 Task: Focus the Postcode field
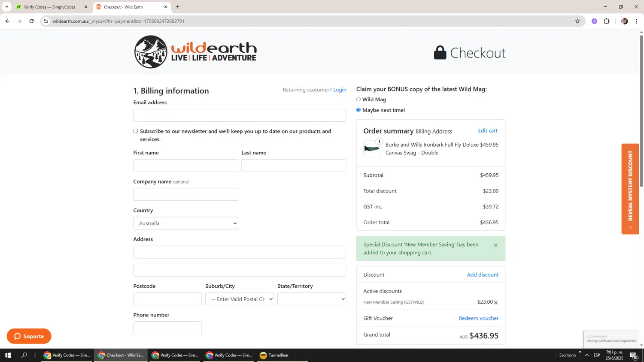click(167, 299)
